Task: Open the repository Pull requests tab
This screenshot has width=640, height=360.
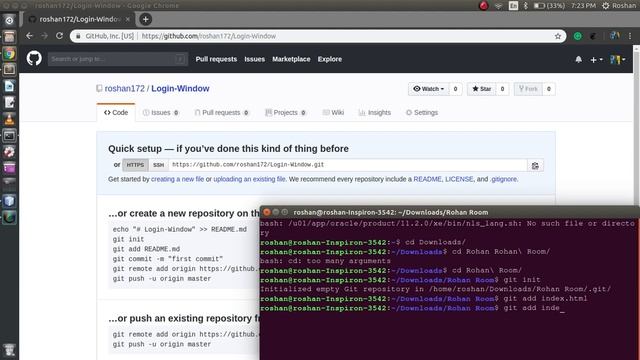Action: click(x=222, y=113)
